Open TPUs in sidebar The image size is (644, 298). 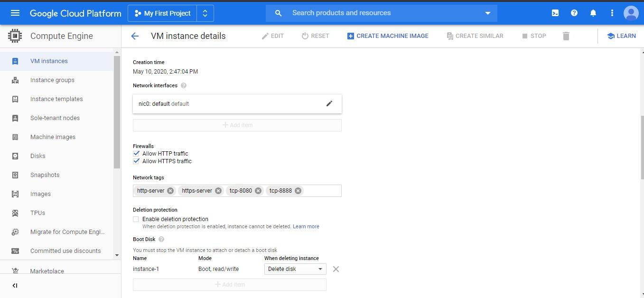point(57,213)
